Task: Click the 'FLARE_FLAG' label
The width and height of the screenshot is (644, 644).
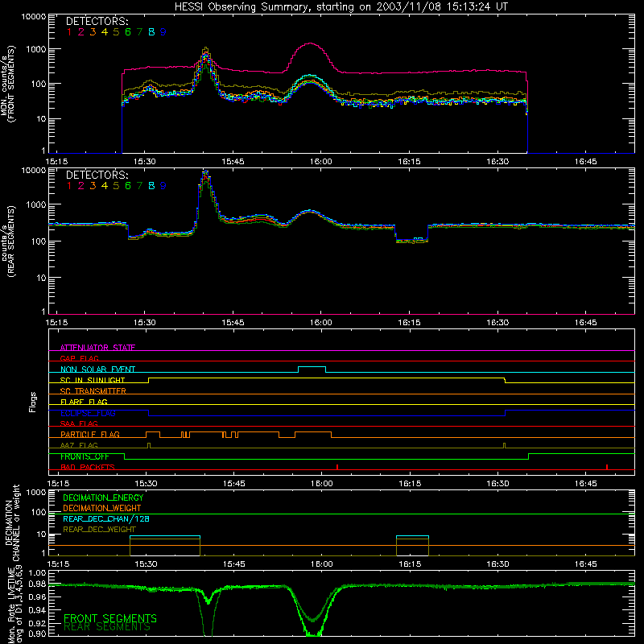Action: click(x=84, y=402)
